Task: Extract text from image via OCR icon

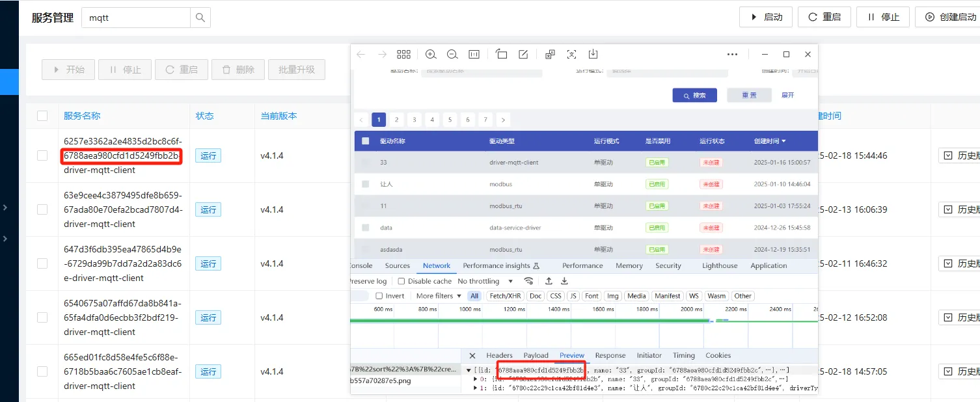Action: tap(571, 55)
